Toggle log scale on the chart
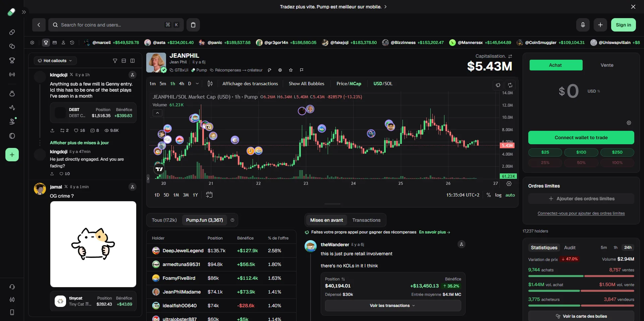 coord(498,195)
